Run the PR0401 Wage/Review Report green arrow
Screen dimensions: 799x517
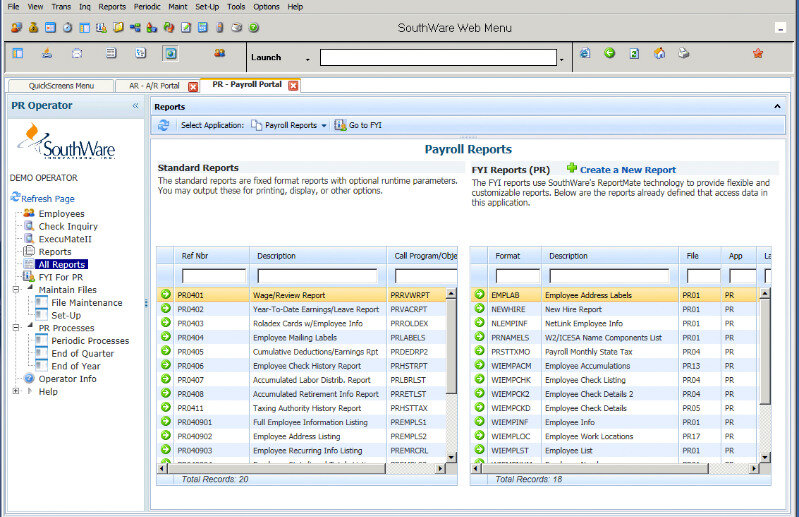(166, 295)
